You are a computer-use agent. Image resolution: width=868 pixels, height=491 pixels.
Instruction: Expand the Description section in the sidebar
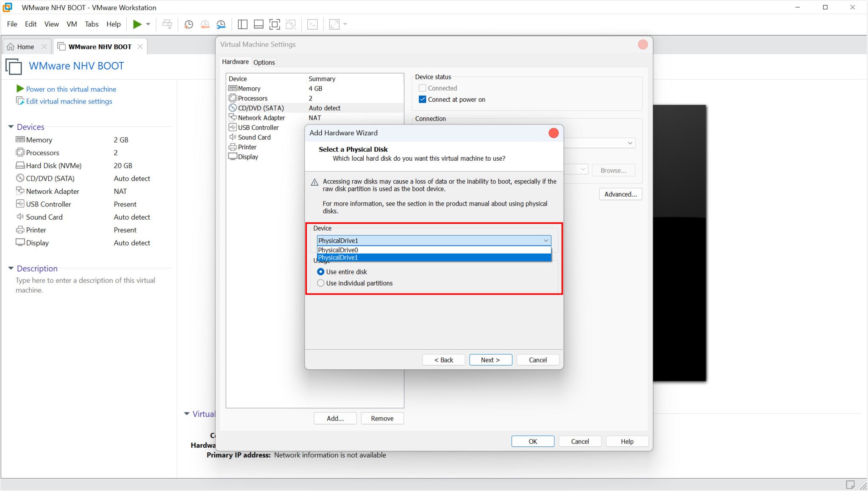(37, 268)
